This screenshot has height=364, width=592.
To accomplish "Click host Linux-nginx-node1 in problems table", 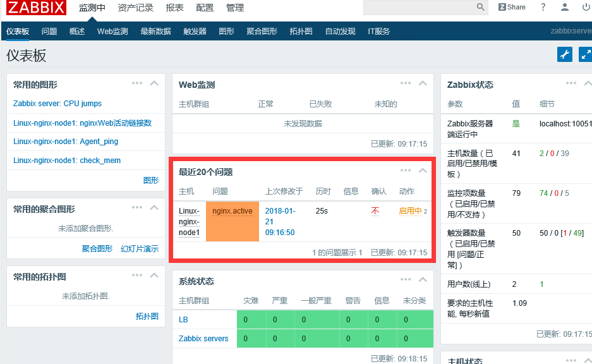I will 189,222.
